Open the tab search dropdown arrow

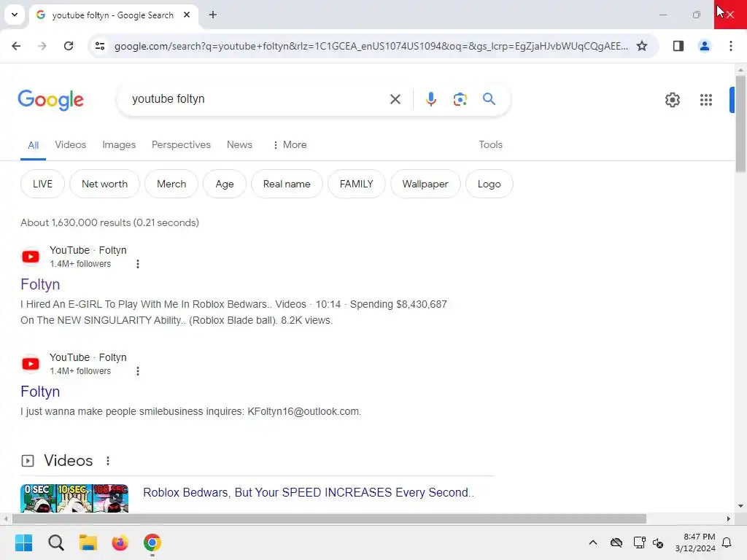15,15
